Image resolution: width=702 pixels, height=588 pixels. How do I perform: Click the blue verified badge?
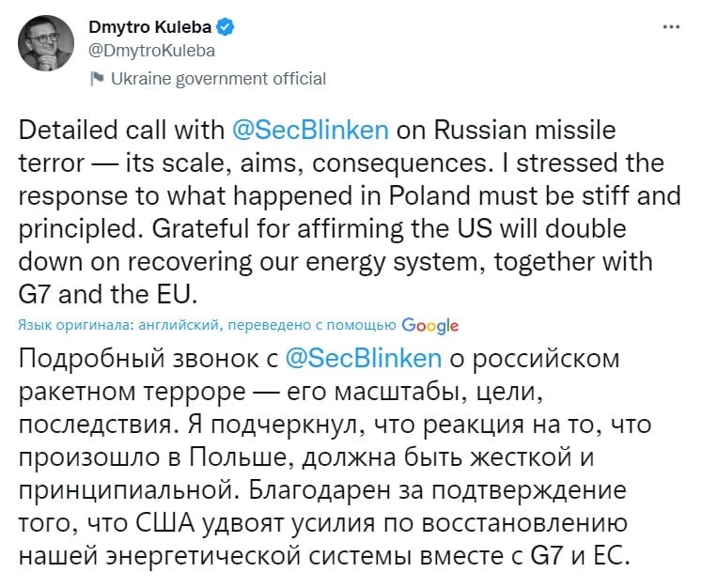pyautogui.click(x=226, y=27)
